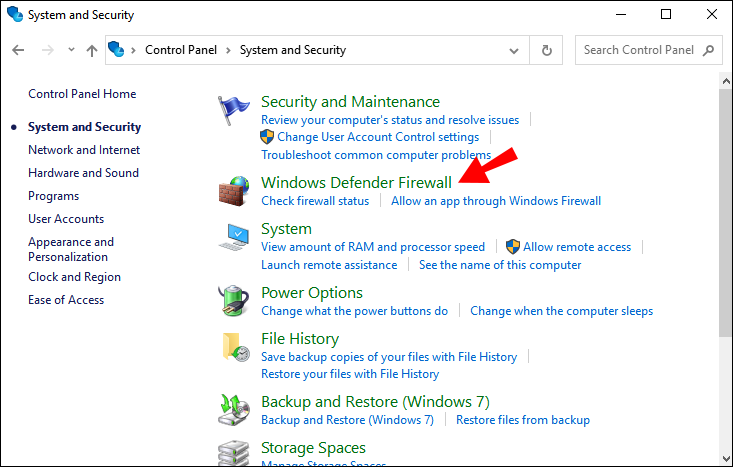
Task: Click the System and Security title bar icon
Action: pyautogui.click(x=14, y=14)
